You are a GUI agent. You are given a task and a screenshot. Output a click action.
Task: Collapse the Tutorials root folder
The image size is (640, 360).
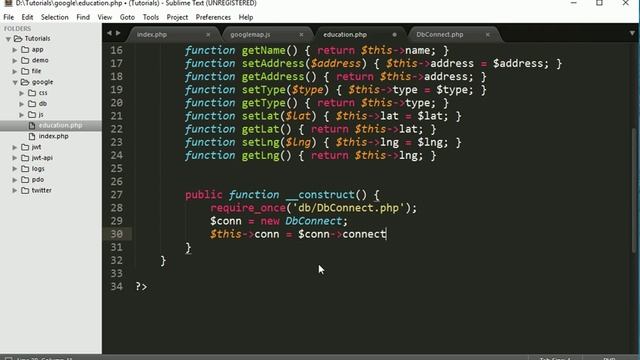(8, 39)
